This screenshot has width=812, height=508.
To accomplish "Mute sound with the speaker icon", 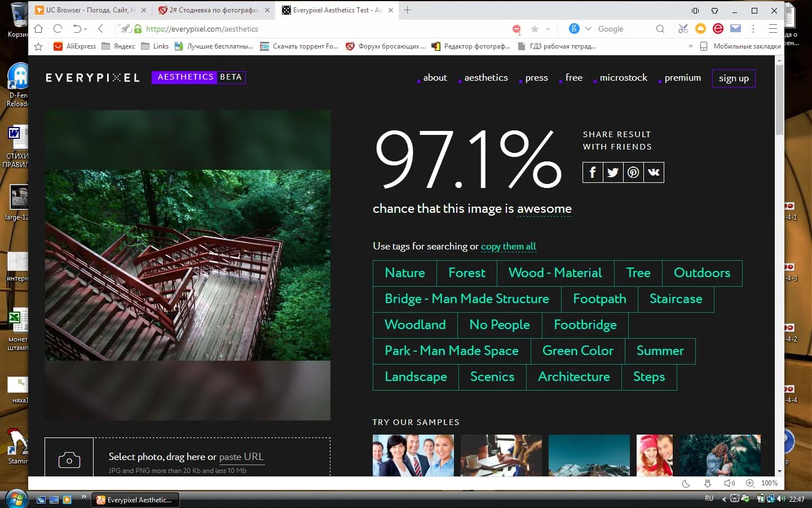I will [x=730, y=483].
